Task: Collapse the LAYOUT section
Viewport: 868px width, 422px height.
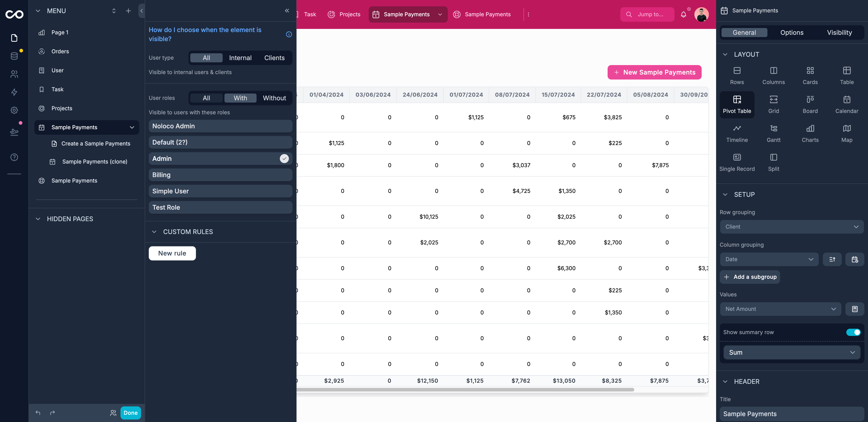Action: (725, 54)
